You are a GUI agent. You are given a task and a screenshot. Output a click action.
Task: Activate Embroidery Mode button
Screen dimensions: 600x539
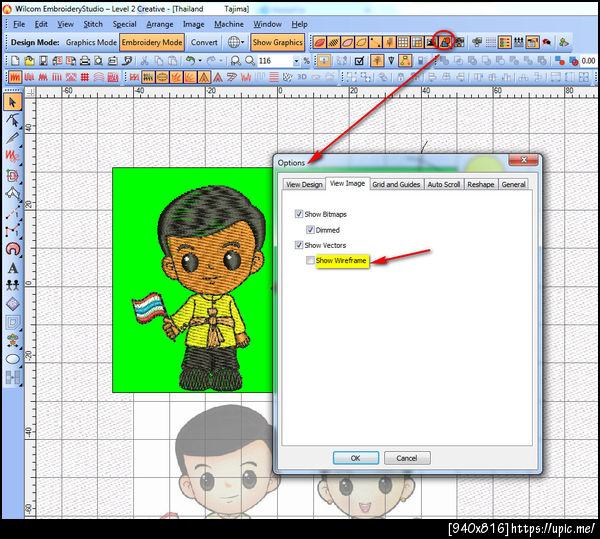(x=152, y=42)
